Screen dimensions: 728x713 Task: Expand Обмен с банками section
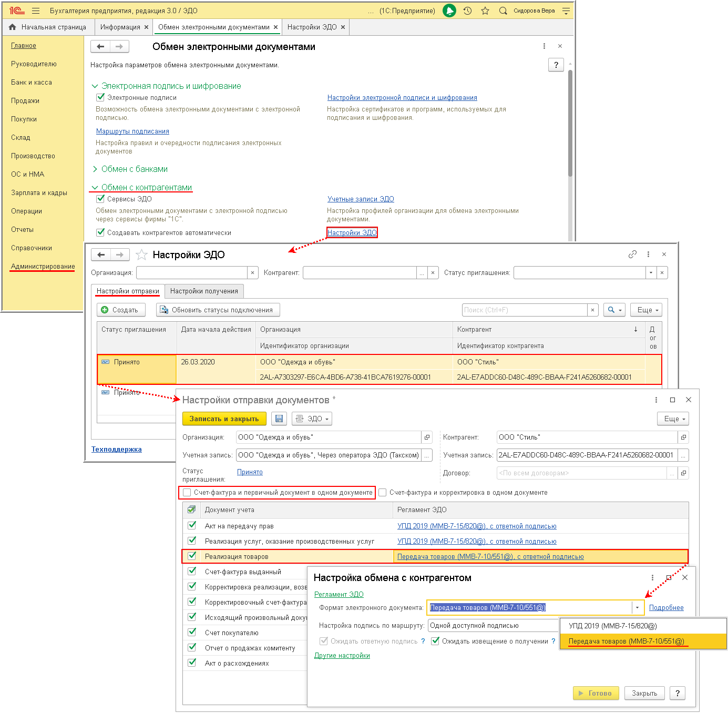(x=95, y=169)
